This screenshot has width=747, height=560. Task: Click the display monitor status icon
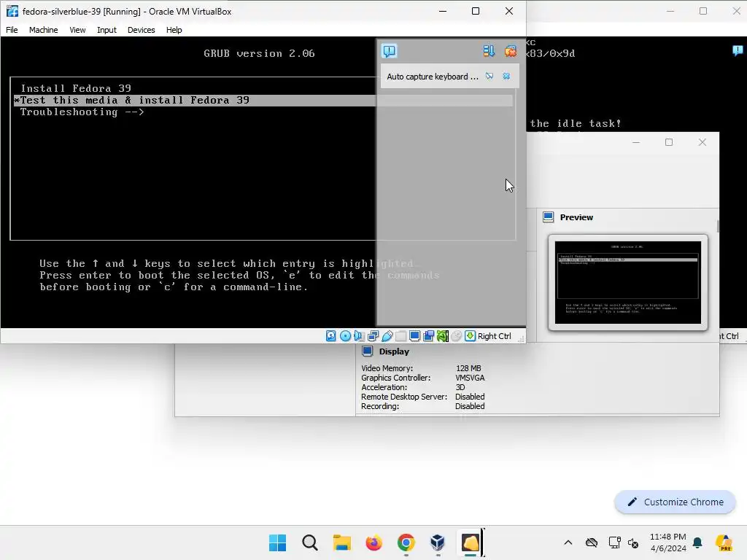click(x=414, y=336)
